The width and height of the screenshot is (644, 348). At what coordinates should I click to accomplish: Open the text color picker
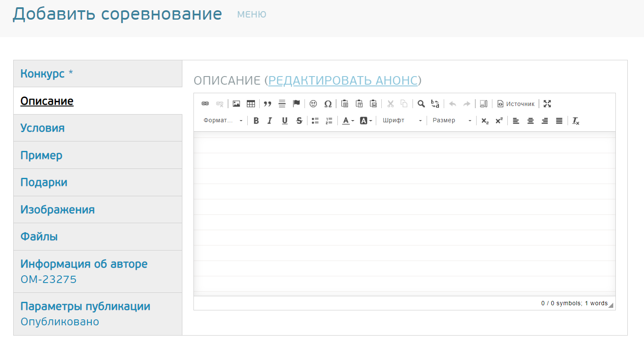tap(348, 121)
